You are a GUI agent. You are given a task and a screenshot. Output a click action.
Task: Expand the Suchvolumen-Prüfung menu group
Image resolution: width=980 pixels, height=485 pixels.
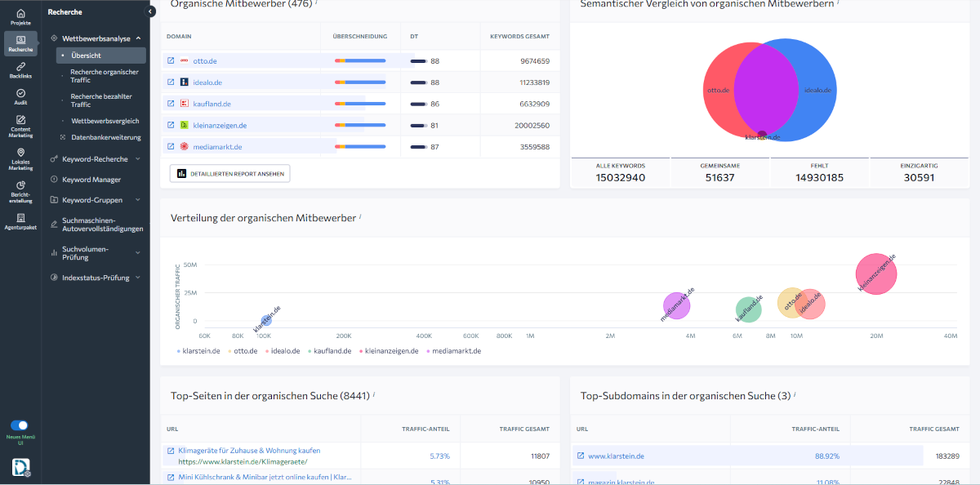coord(137,253)
